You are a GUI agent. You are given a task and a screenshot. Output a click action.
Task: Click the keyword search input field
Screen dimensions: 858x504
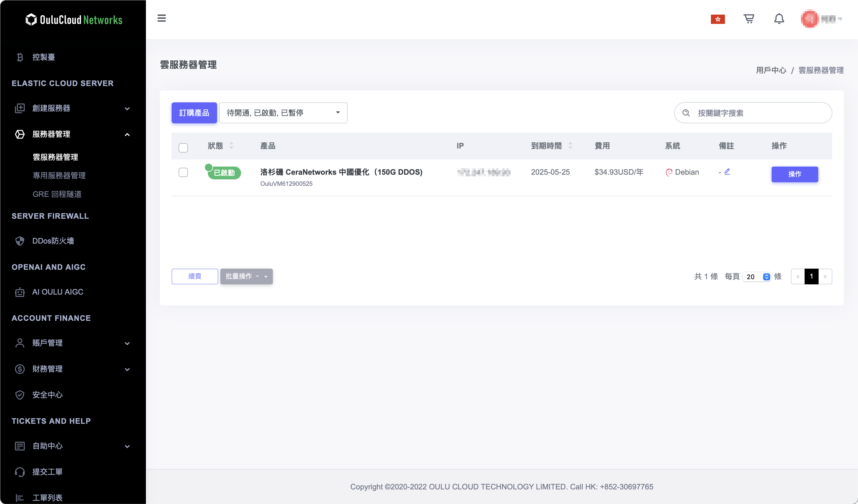coord(759,113)
